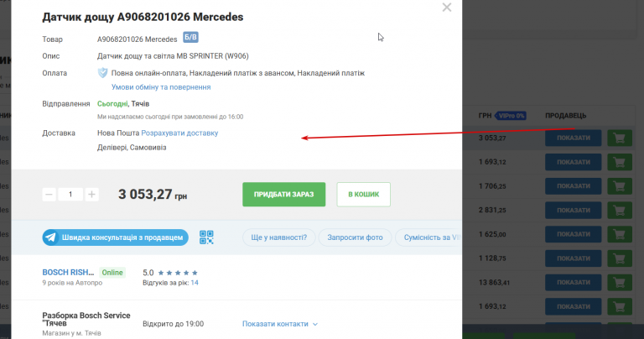Image resolution: width=644 pixels, height=339 pixels.
Task: Click Показати button for 3 053,27 row
Action: click(574, 138)
